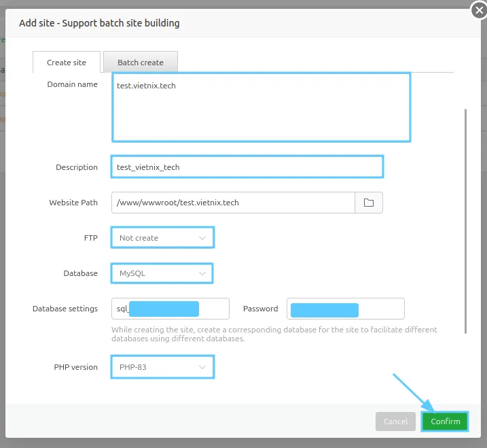The width and height of the screenshot is (487, 448).
Task: Switch to the Create site tab
Action: coord(67,62)
